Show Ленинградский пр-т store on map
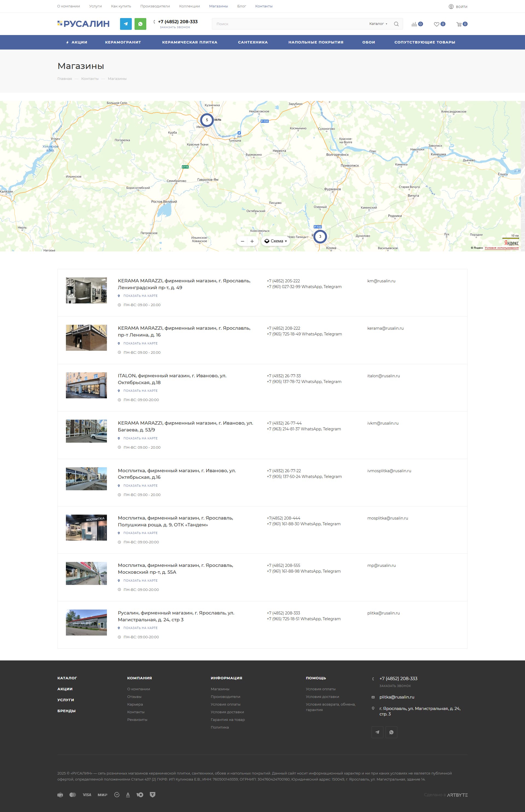525x812 pixels. point(140,296)
